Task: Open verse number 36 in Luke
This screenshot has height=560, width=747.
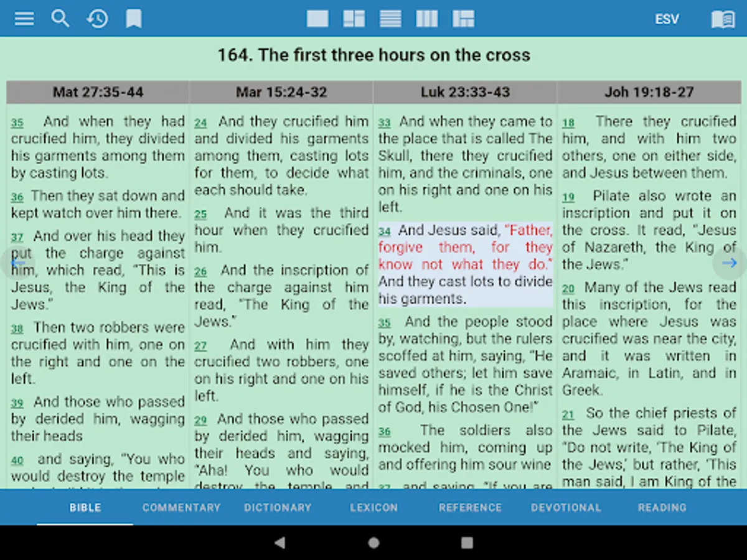Action: [385, 432]
